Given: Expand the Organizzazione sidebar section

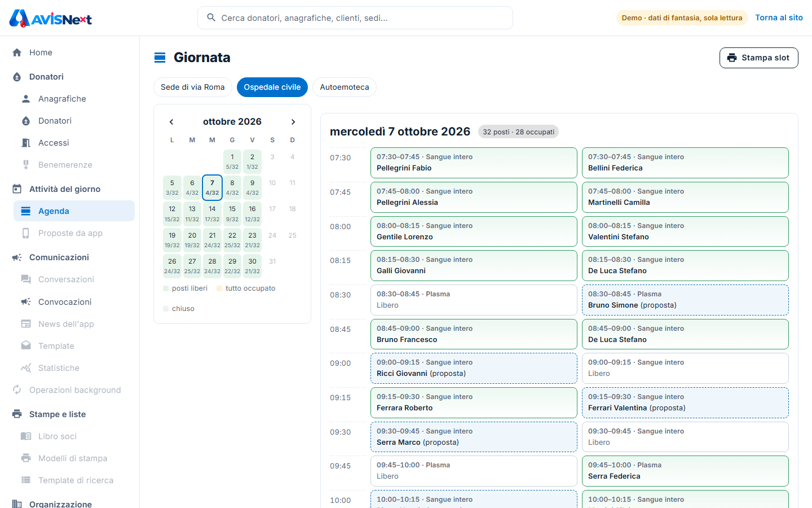Looking at the screenshot, I should coord(70,503).
